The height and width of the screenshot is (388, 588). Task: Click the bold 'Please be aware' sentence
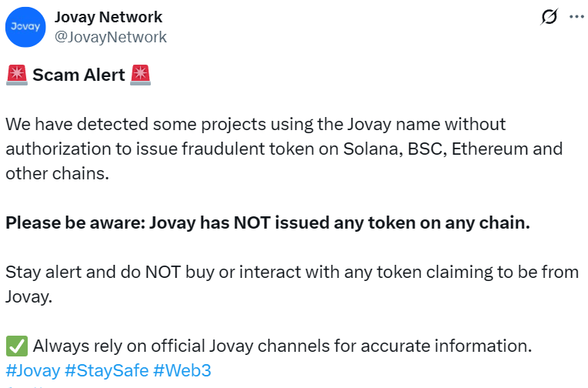[x=267, y=223]
